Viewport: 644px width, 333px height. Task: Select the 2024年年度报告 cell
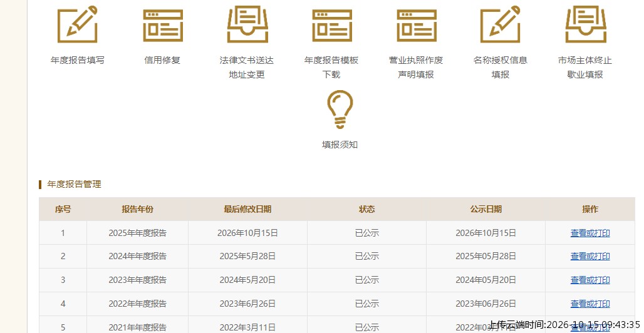[x=138, y=257]
